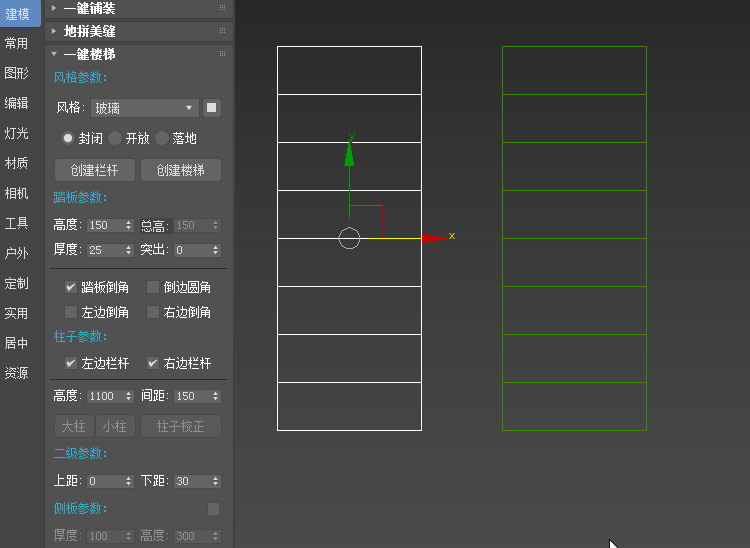Adjust the 突出 spinner arrows
The width and height of the screenshot is (750, 548).
[216, 250]
